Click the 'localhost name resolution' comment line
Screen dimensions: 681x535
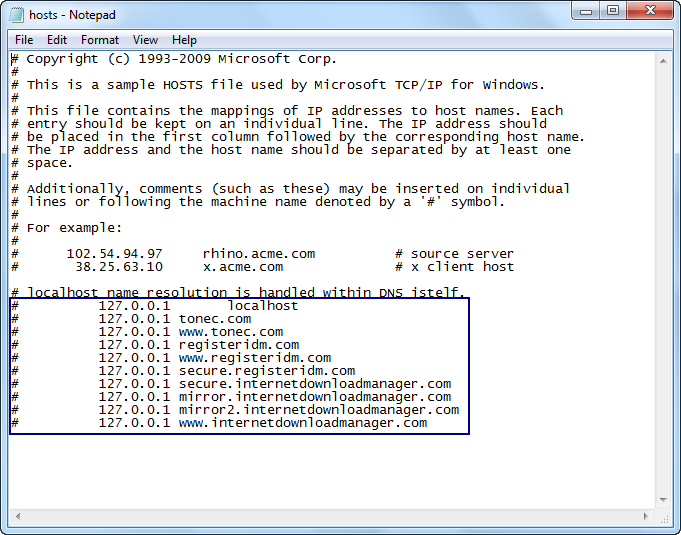point(238,292)
